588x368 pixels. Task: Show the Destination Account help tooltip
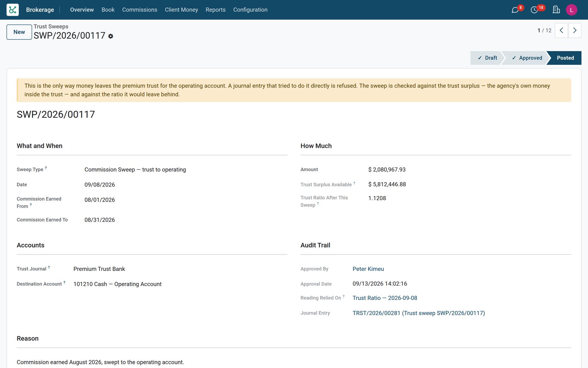tap(64, 282)
